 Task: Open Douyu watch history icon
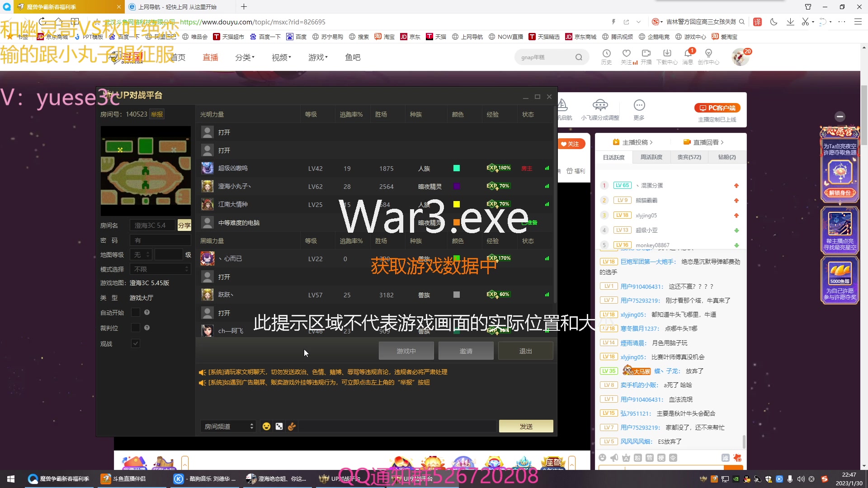[x=606, y=54]
